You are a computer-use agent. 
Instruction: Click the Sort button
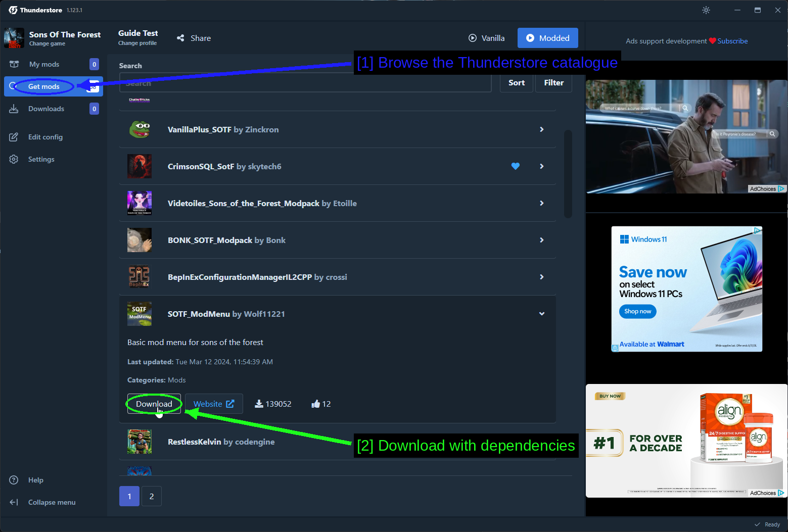tap(517, 83)
